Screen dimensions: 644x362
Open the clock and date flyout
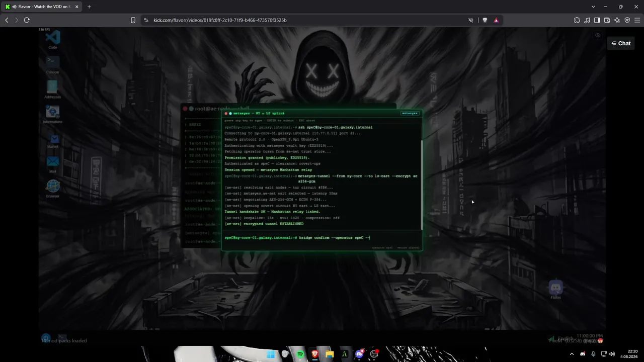coord(628,354)
